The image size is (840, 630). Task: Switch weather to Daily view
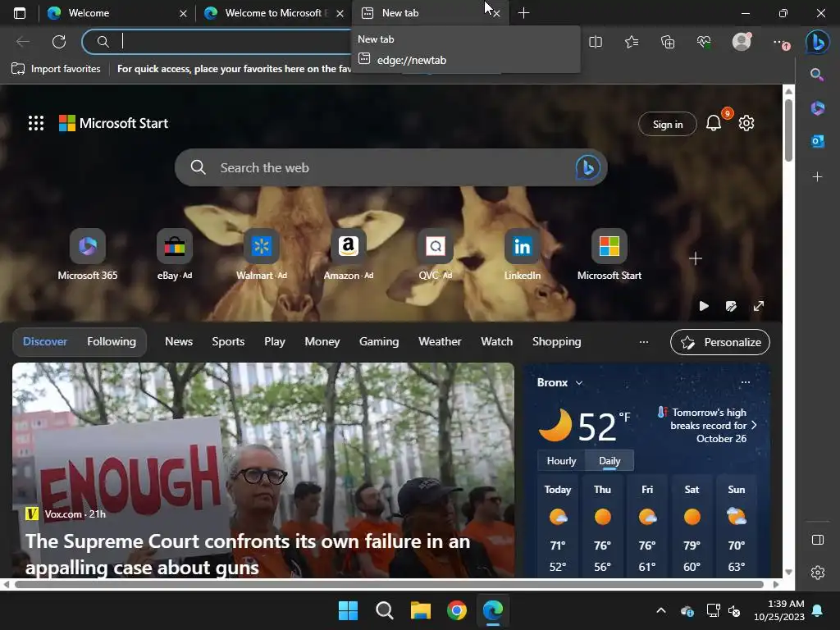click(609, 461)
